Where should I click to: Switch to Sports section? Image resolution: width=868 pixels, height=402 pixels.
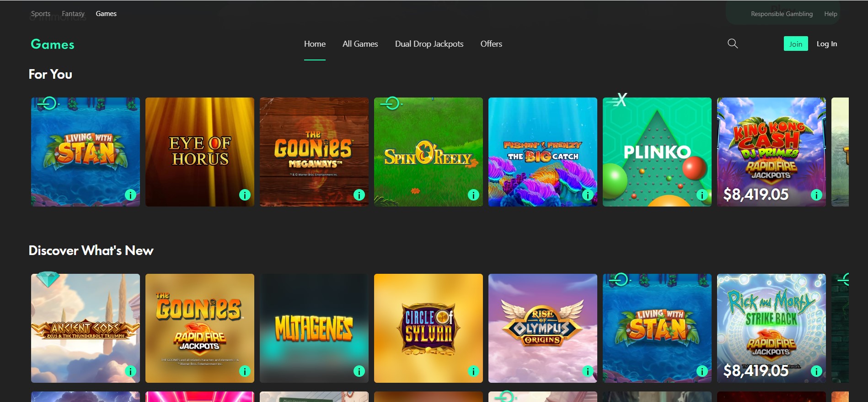[41, 14]
